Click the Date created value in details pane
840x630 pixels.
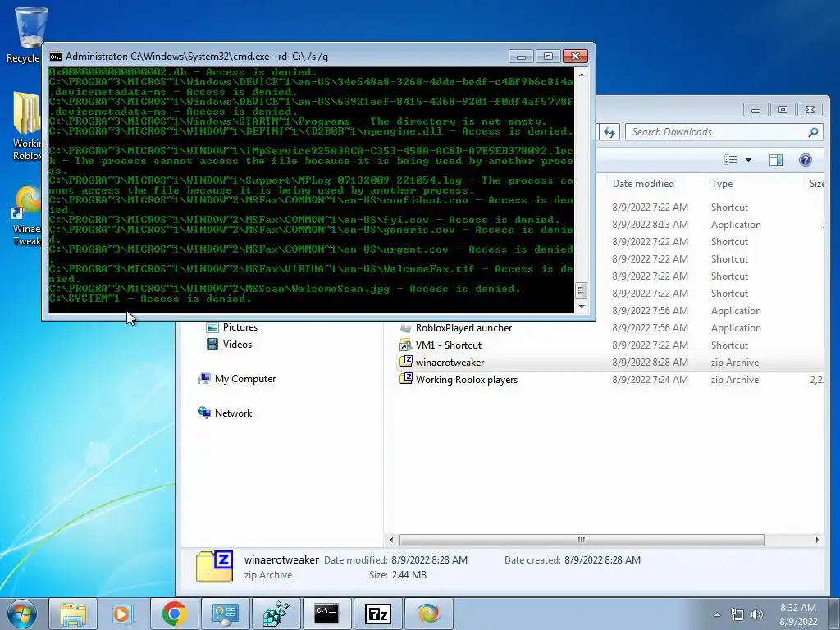[x=602, y=559]
